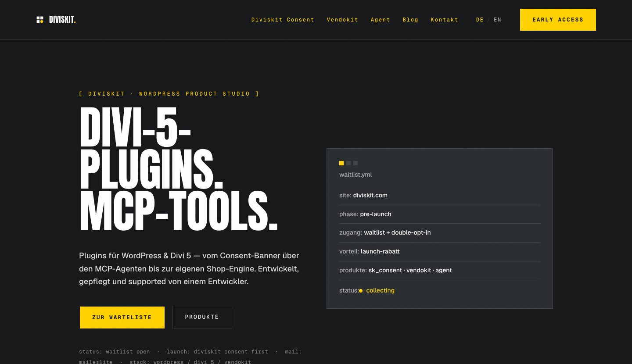Click the yellow 'collecting' status text
This screenshot has height=364, width=632.
tap(380, 290)
